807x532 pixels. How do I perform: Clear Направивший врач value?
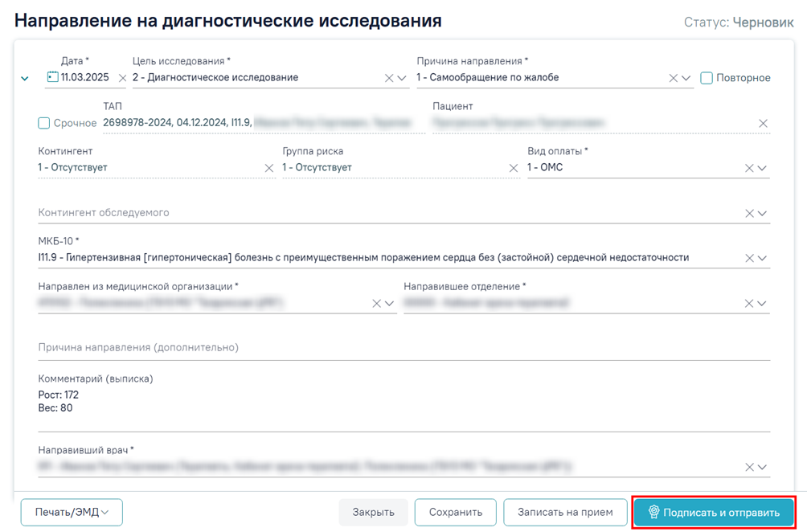click(749, 467)
